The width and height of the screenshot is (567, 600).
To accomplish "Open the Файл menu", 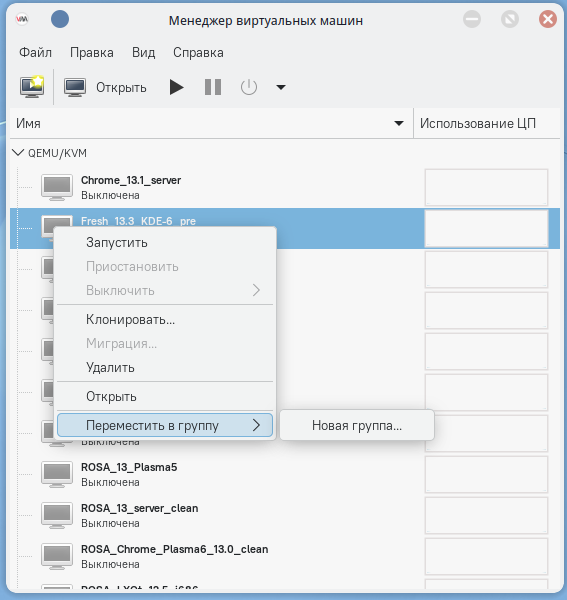I will [36, 52].
